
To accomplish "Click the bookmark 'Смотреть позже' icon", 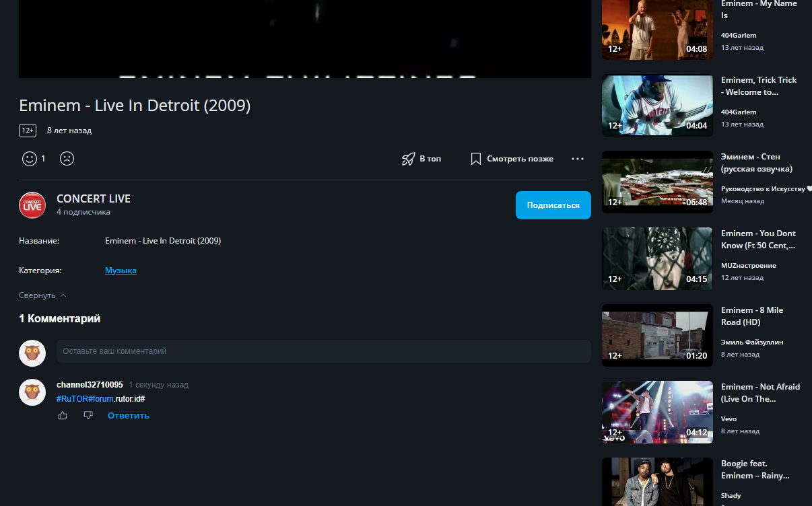I will point(476,159).
